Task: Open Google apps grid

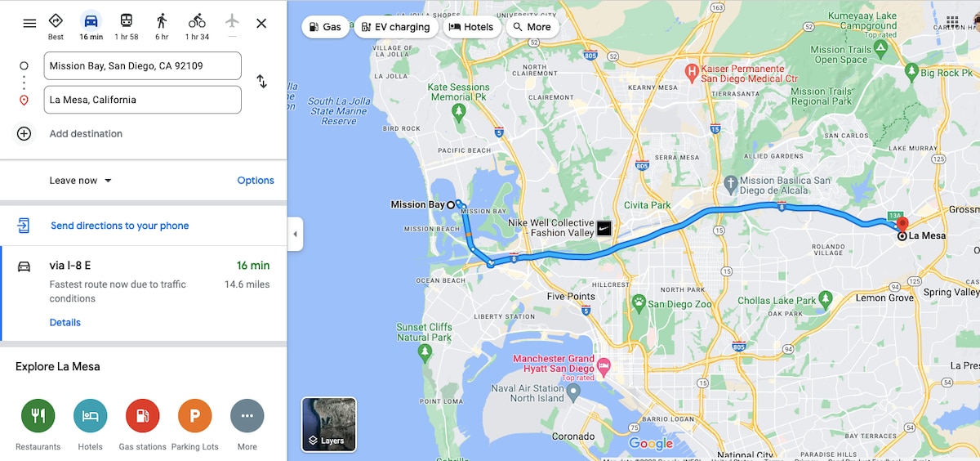Action: (x=952, y=21)
